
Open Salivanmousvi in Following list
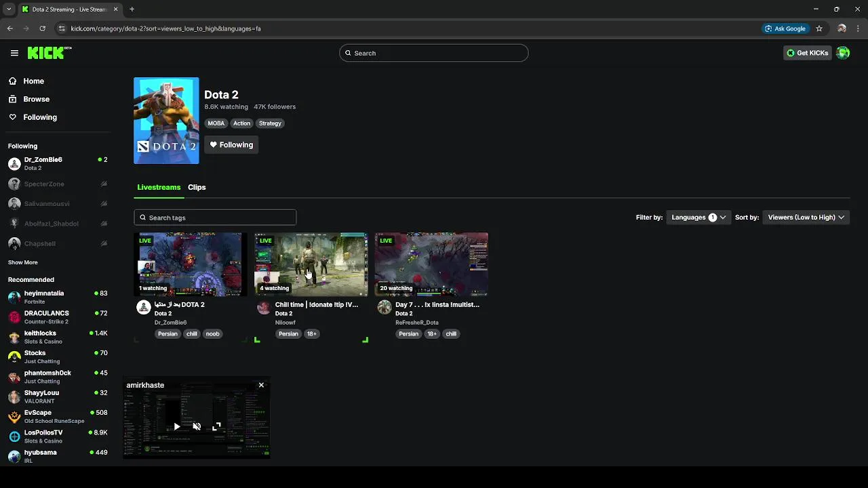click(58, 203)
